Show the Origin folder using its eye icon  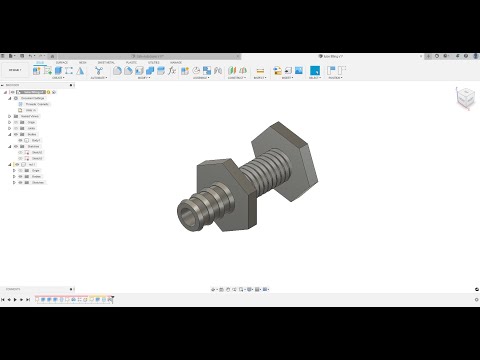tap(16, 122)
